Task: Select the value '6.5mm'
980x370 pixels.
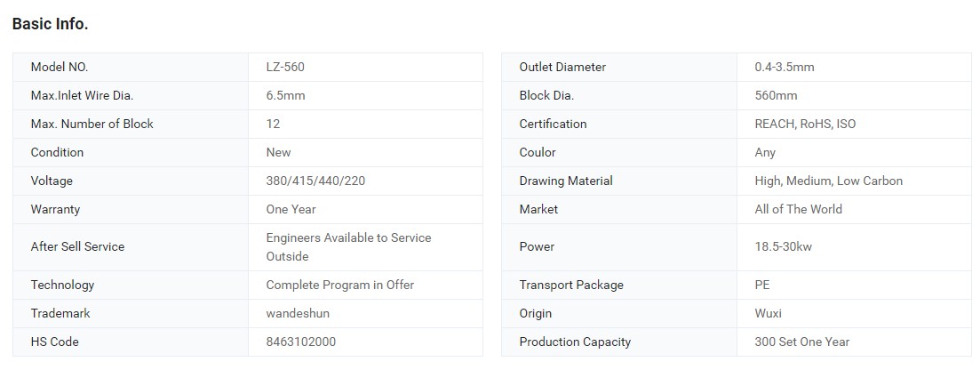Action: 285,96
